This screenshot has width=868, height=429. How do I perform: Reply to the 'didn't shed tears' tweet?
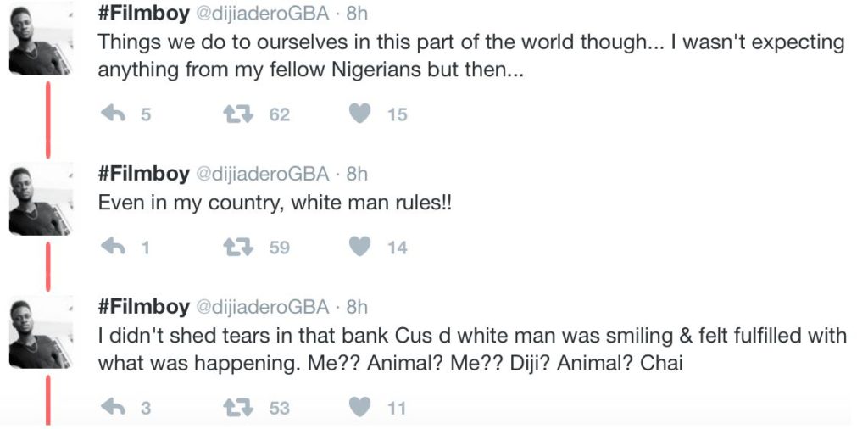pos(113,408)
